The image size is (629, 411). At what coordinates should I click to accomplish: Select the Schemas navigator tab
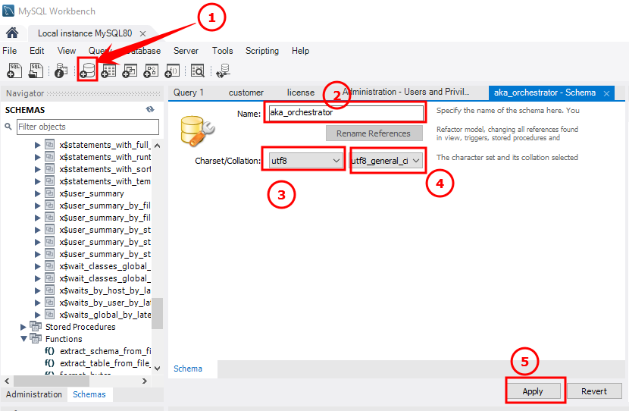(89, 395)
